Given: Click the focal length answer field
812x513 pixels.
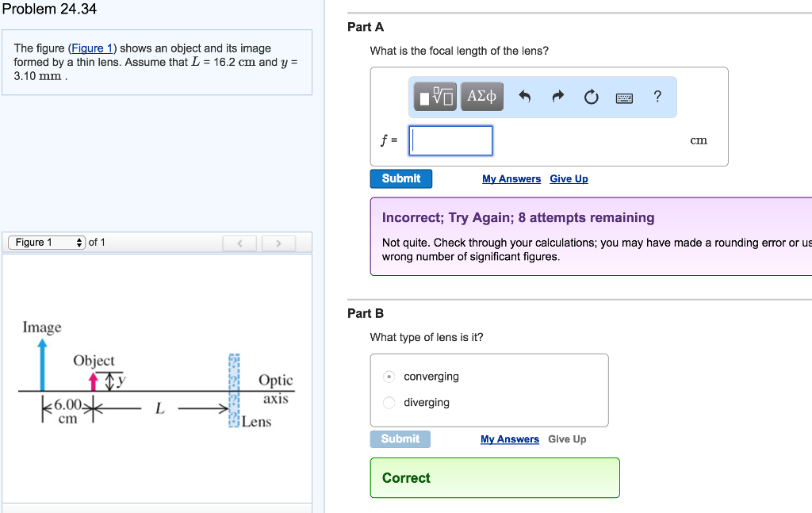Looking at the screenshot, I should 450,140.
